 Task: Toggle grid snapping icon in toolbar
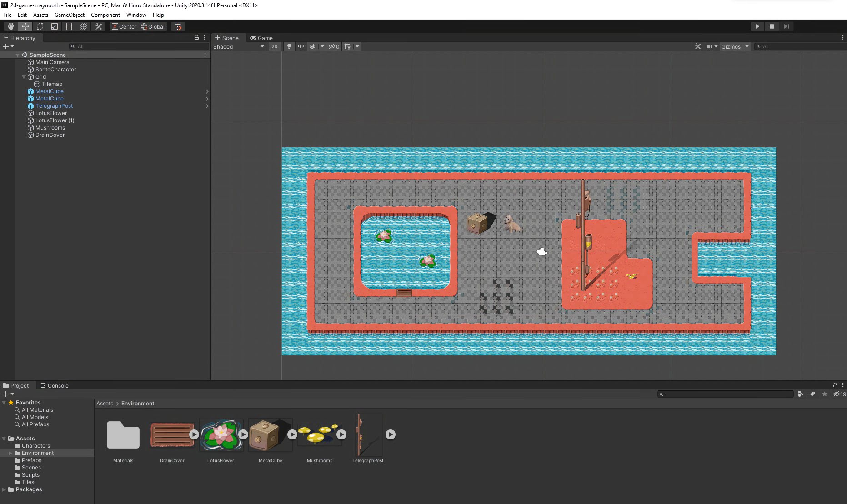[x=178, y=26]
